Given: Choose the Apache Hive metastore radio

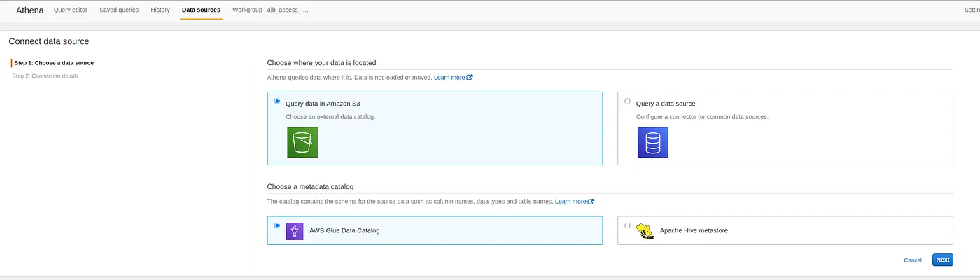Looking at the screenshot, I should pyautogui.click(x=627, y=225).
